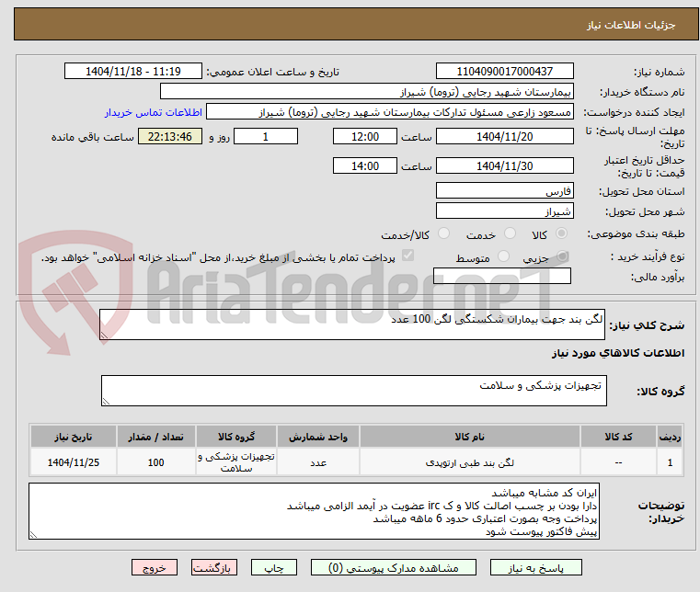700x592 pixels.
Task: Grab the resize handle of description textarea
Action: 104,336
